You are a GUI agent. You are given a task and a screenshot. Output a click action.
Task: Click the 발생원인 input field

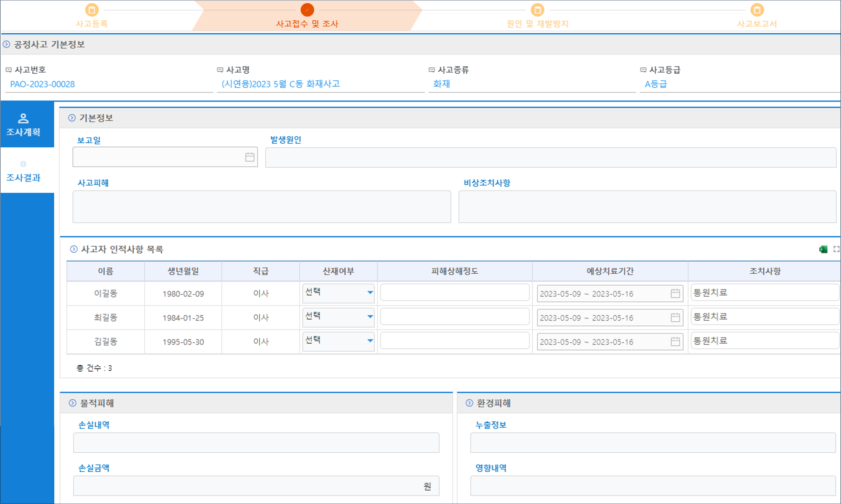tap(551, 157)
